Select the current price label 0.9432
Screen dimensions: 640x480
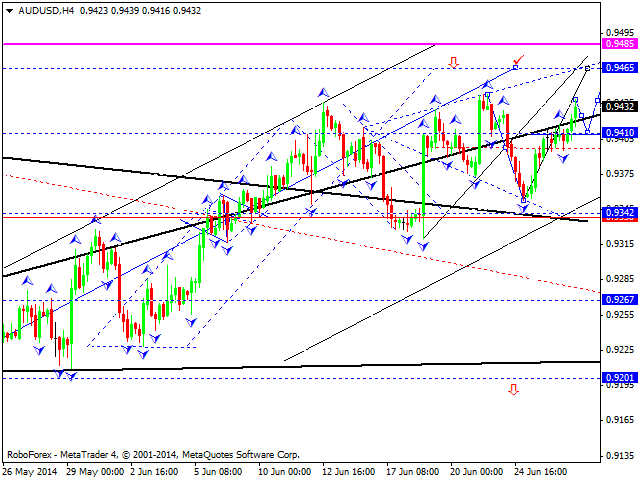pos(619,106)
